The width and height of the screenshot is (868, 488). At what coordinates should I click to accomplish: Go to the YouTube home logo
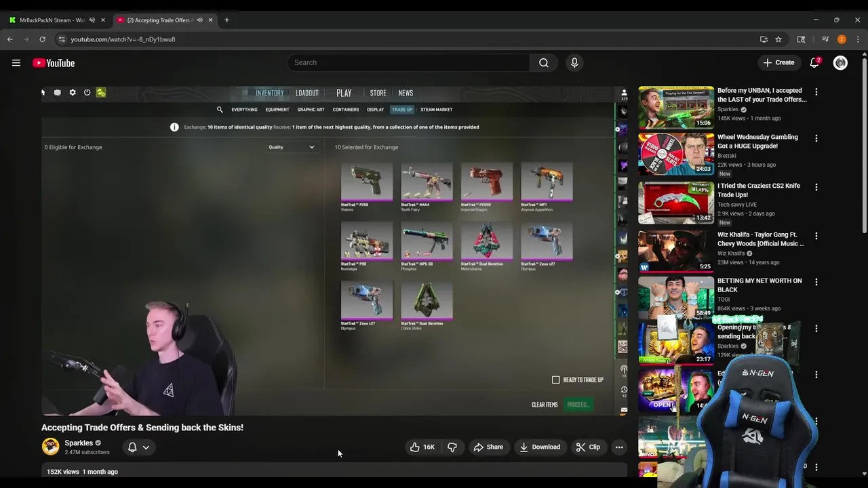[x=54, y=63]
